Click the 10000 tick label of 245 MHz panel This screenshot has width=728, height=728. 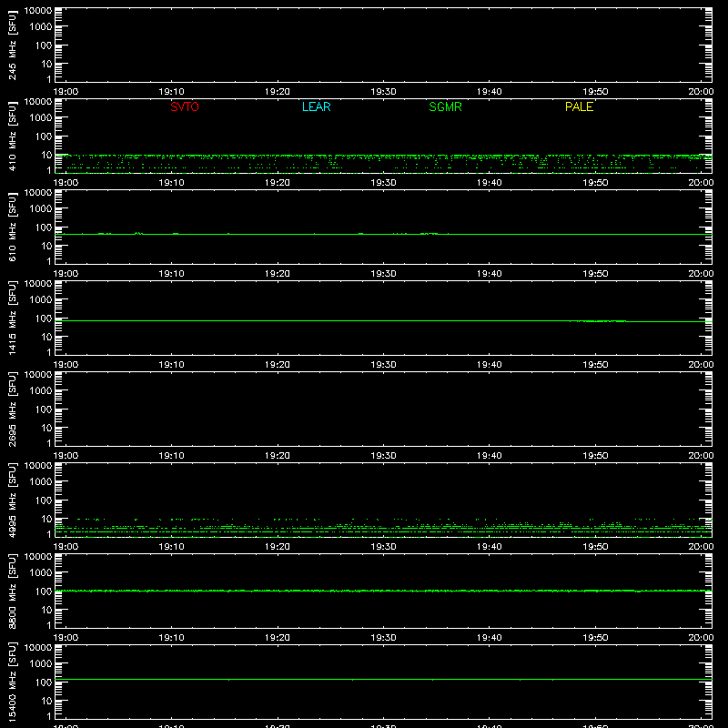pyautogui.click(x=38, y=11)
